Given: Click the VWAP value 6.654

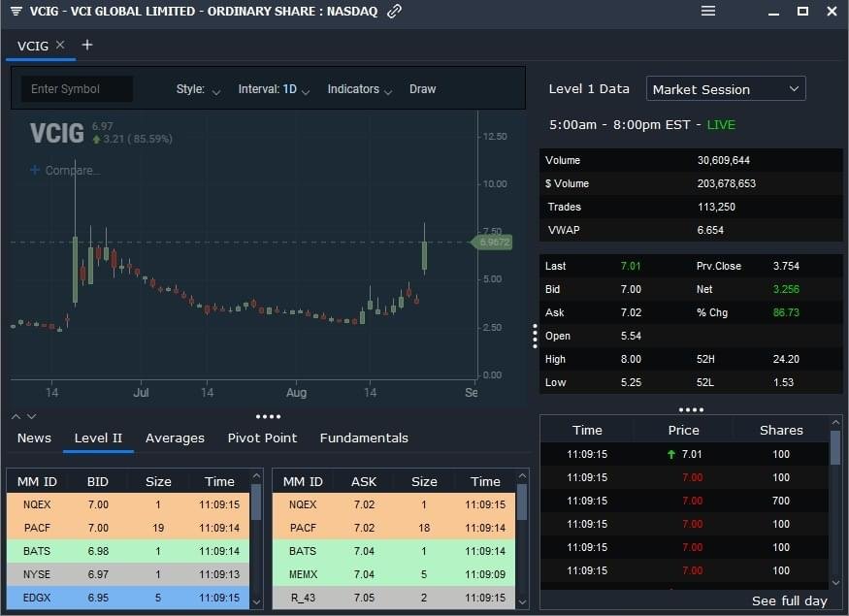Looking at the screenshot, I should 710,230.
